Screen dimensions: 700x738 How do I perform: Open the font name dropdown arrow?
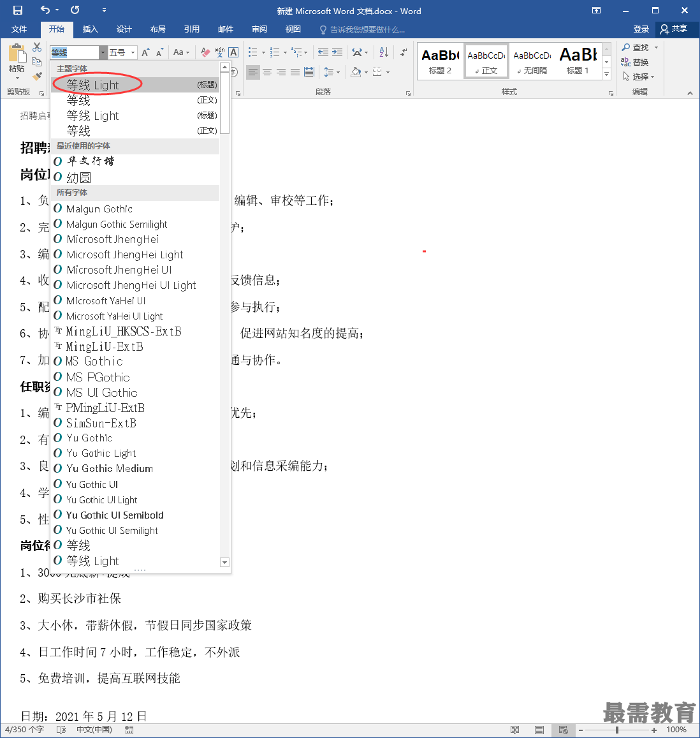click(x=103, y=52)
